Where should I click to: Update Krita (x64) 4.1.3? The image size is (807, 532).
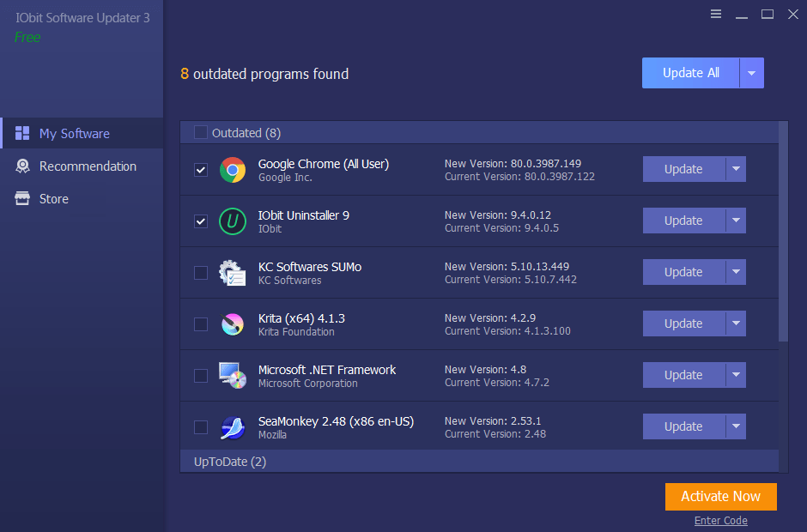click(684, 323)
